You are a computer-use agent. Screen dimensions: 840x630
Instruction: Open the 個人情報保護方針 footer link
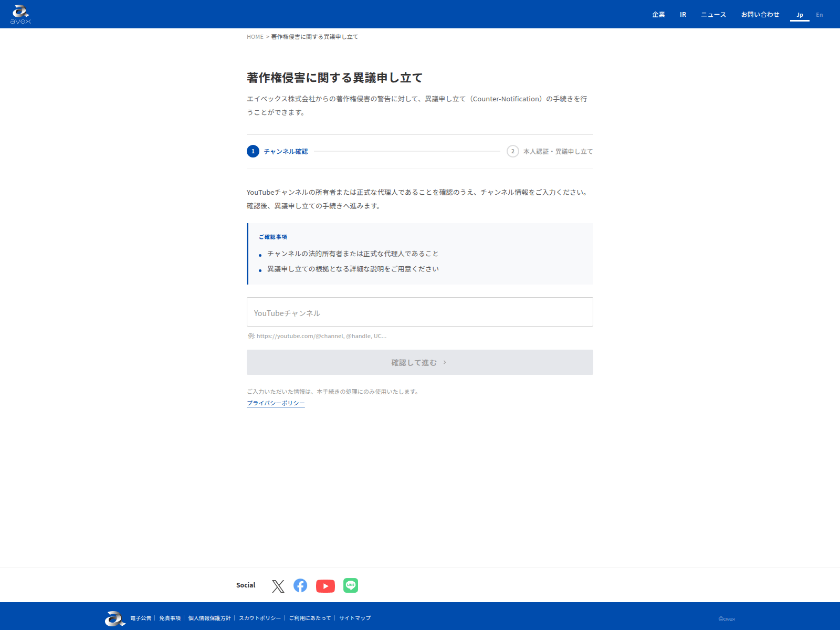(209, 618)
